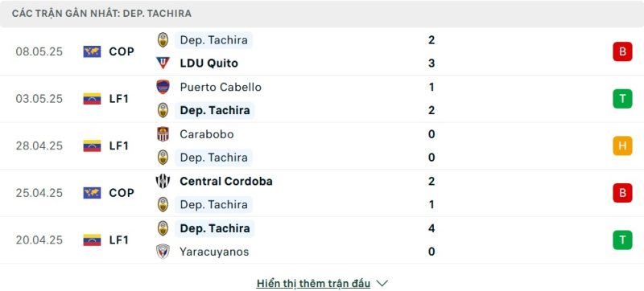Viewport: 644px width, 291px height.
Task: Click the COP competition label for 08.05.25
Action: point(122,51)
